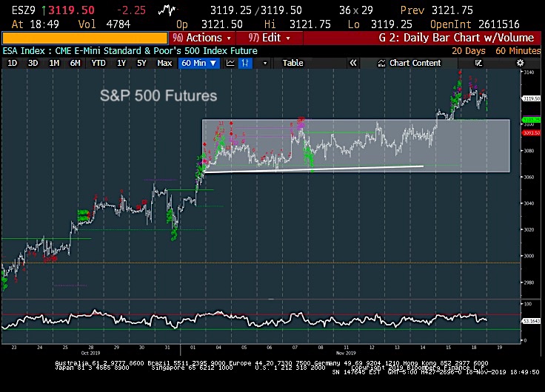Image resolution: width=545 pixels, height=392 pixels.
Task: Click the 3119.50 current price axis tag
Action: [x=532, y=98]
